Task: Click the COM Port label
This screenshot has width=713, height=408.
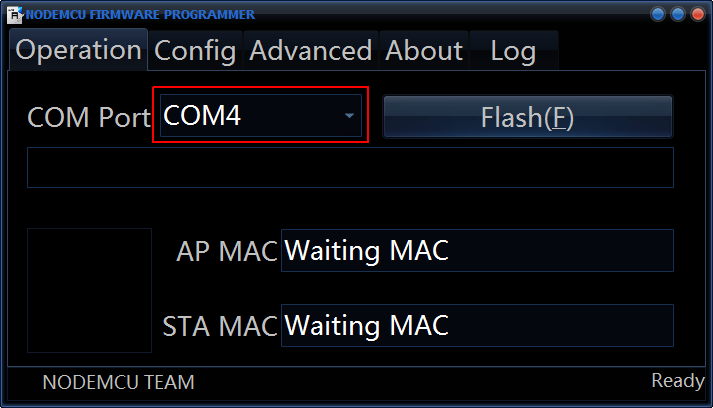Action: 89,118
